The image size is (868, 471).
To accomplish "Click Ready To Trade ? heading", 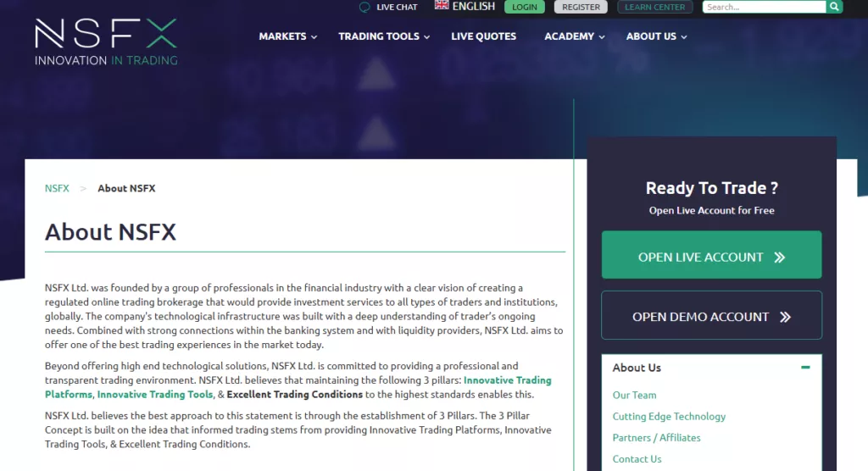I will (x=711, y=188).
